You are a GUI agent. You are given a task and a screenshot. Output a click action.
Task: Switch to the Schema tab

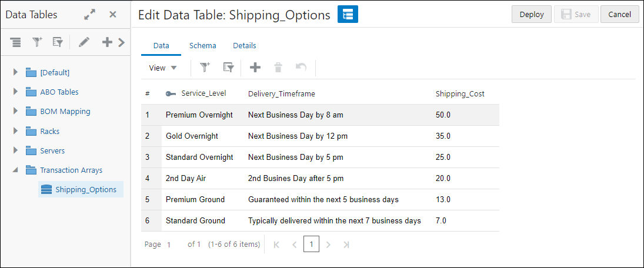[202, 46]
